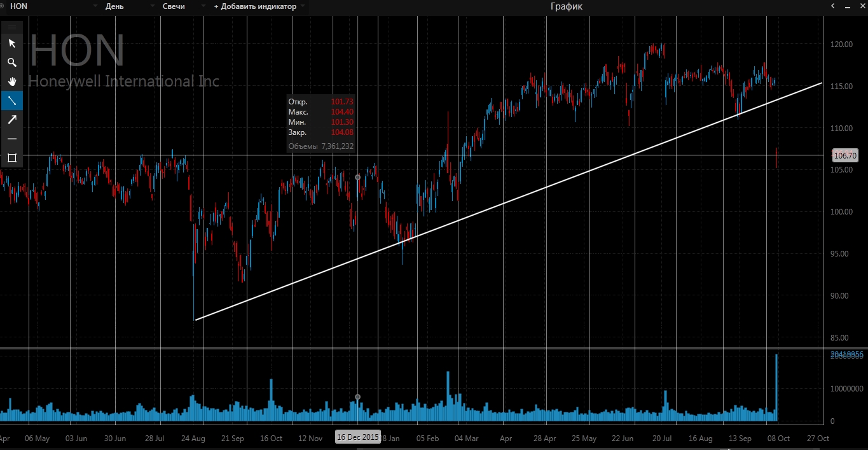
Task: Click the divider between price and volume
Action: pyautogui.click(x=434, y=348)
